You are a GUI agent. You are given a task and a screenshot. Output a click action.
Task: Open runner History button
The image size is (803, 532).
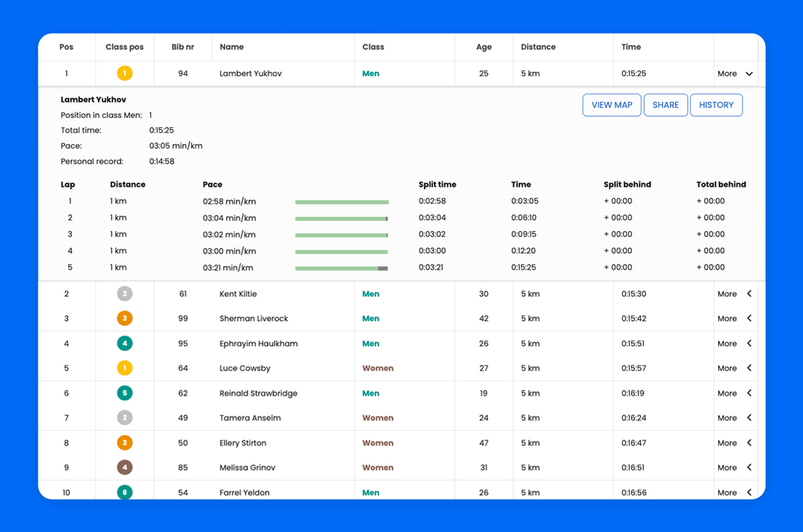point(716,105)
